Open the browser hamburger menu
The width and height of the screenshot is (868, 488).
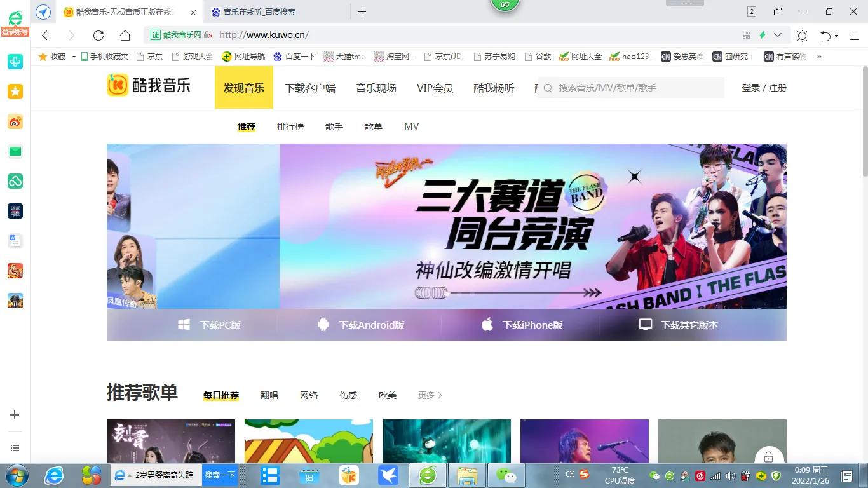point(854,35)
